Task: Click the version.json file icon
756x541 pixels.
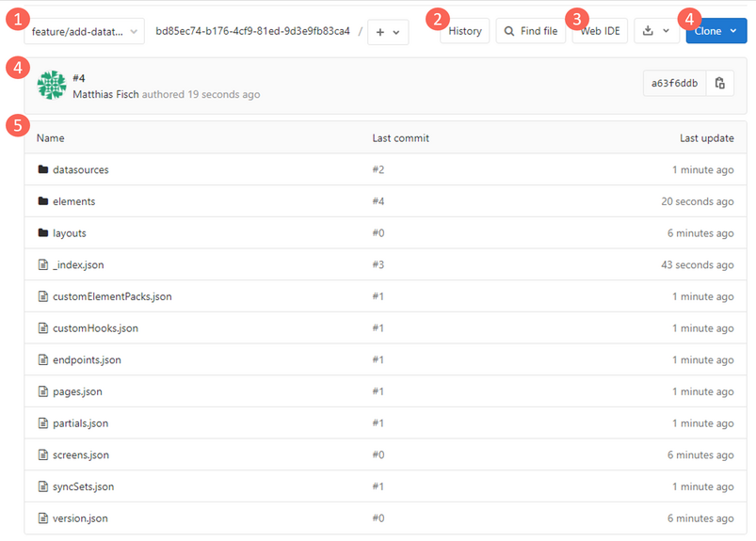Action: coord(43,518)
